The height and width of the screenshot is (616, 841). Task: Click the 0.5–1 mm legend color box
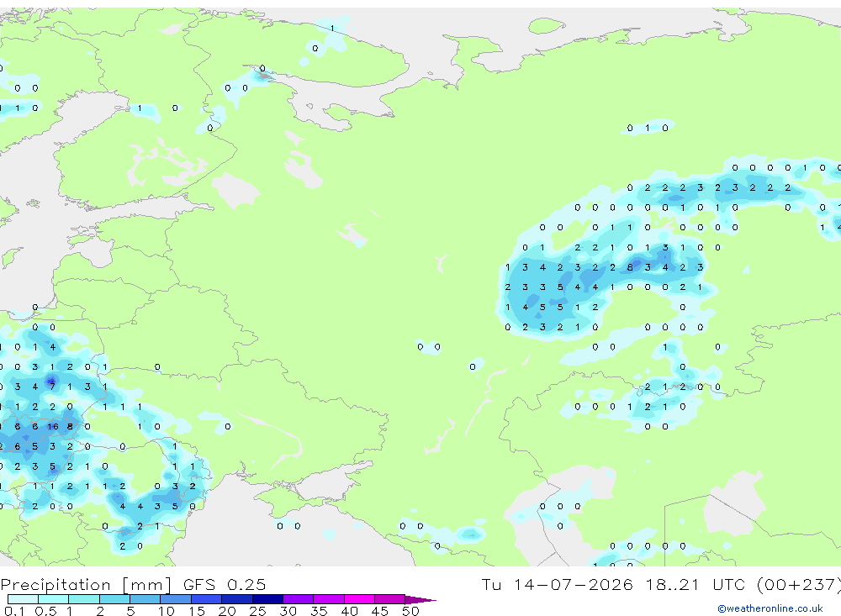(x=54, y=599)
